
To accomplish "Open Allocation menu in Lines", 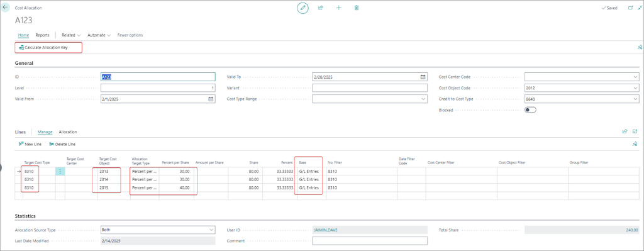I will pyautogui.click(x=68, y=132).
